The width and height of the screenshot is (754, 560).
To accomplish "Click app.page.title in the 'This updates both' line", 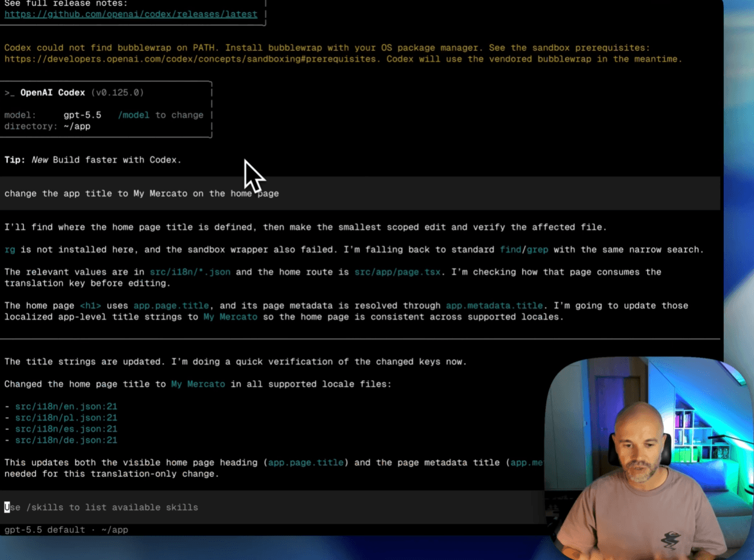I will pyautogui.click(x=306, y=463).
